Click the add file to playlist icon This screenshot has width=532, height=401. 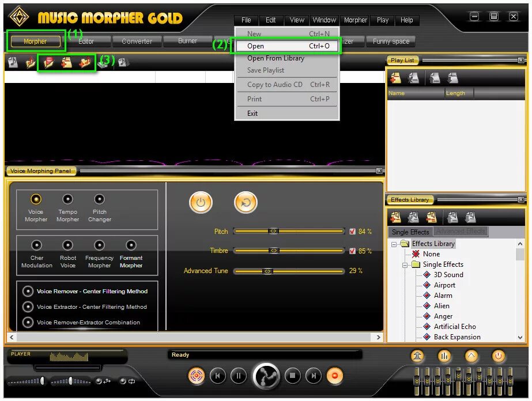tap(66, 62)
